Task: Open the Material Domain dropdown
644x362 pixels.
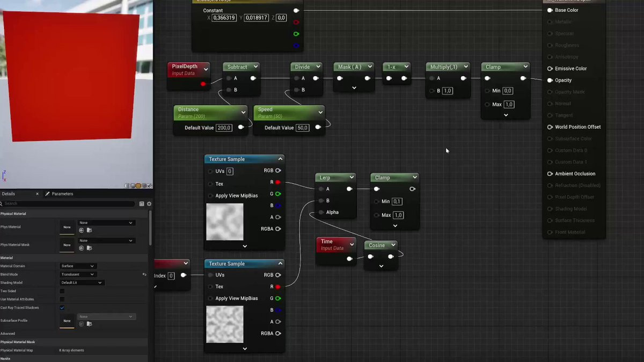Action: (77, 266)
